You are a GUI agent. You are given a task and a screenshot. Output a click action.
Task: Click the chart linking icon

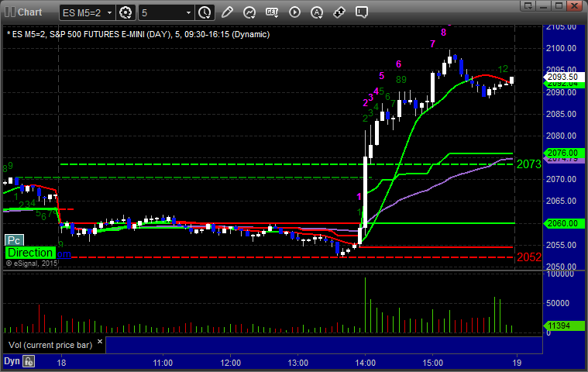pos(339,12)
